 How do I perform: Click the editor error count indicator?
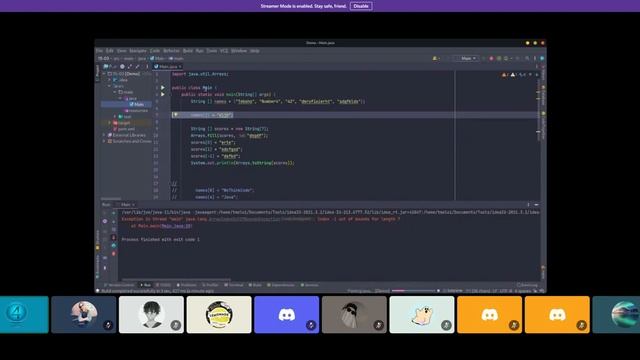point(504,75)
